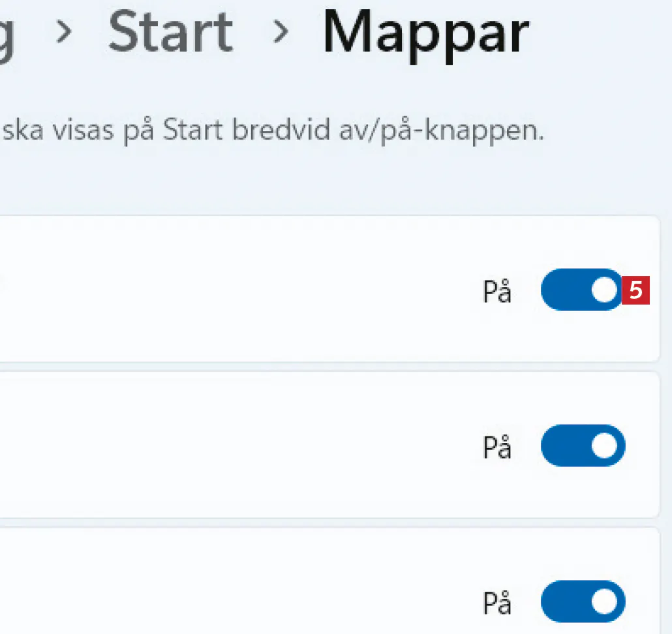Click the red number 5 badge
This screenshot has width=672, height=634.
click(x=635, y=290)
